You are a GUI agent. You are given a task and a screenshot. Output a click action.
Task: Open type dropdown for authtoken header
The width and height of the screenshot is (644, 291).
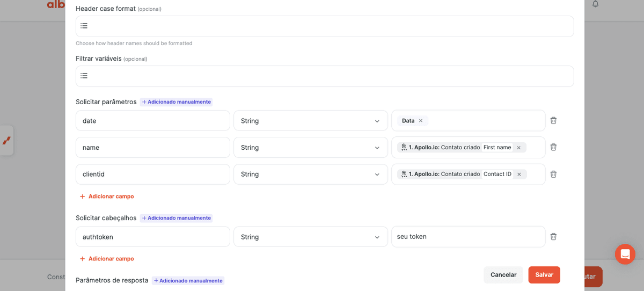[x=311, y=237]
